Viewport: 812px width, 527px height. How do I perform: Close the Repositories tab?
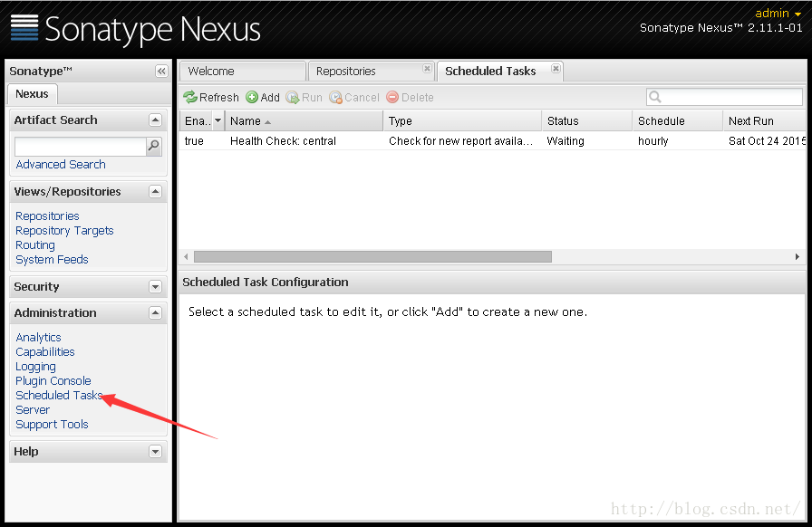click(427, 68)
